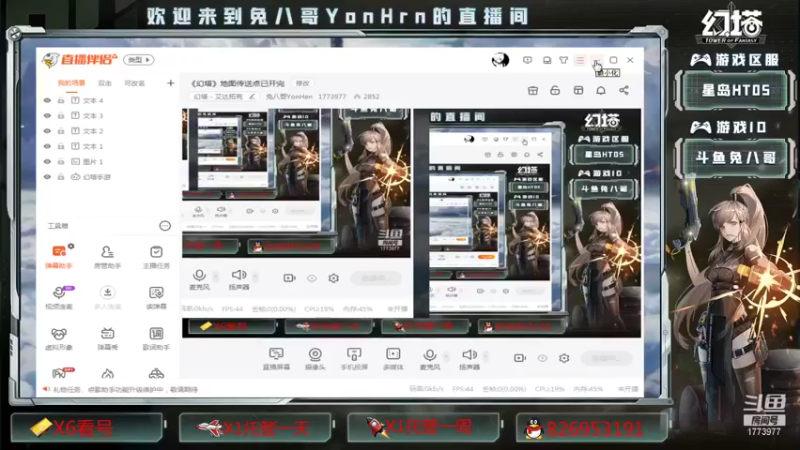Hide the 文本 4 layer
Viewport: 800px width, 450px height.
click(47, 101)
